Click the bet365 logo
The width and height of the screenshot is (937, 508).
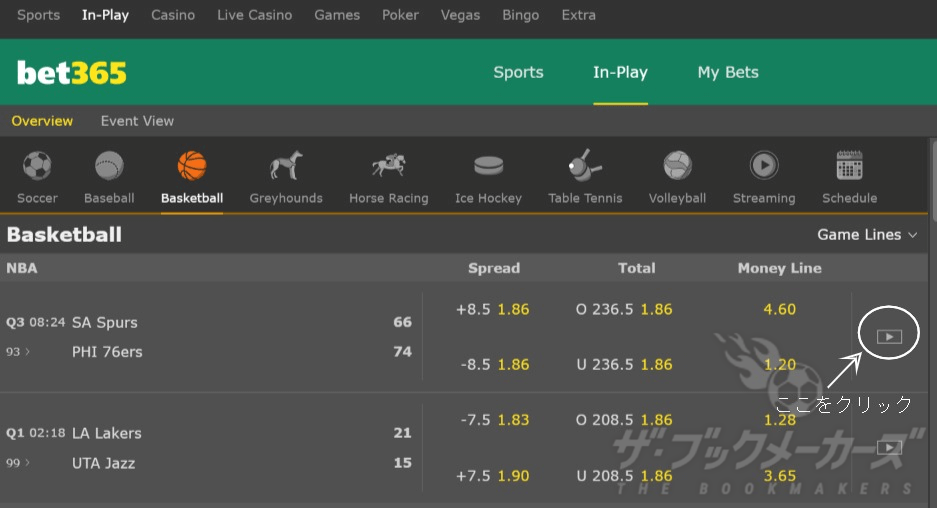72,73
